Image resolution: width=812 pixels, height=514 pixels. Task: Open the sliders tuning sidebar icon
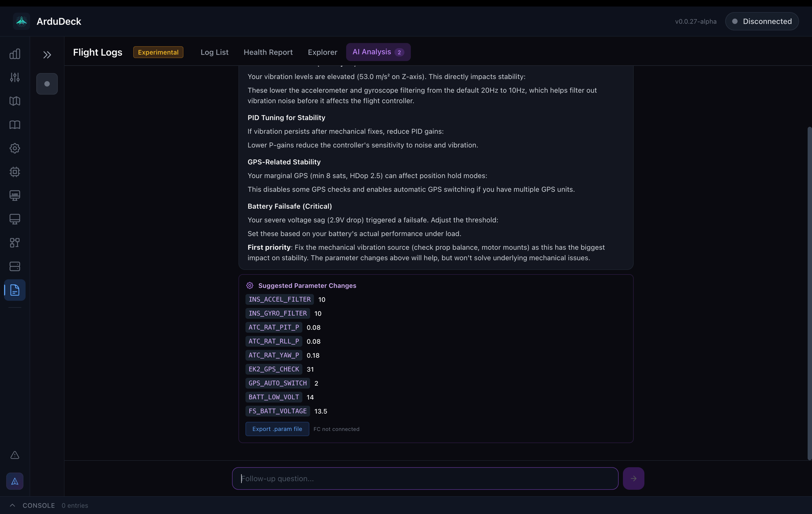pos(15,78)
